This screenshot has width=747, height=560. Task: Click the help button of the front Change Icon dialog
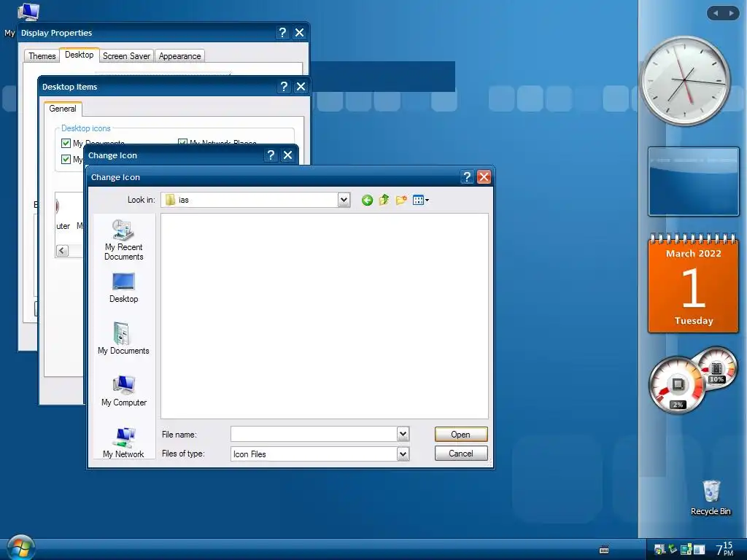pos(467,177)
